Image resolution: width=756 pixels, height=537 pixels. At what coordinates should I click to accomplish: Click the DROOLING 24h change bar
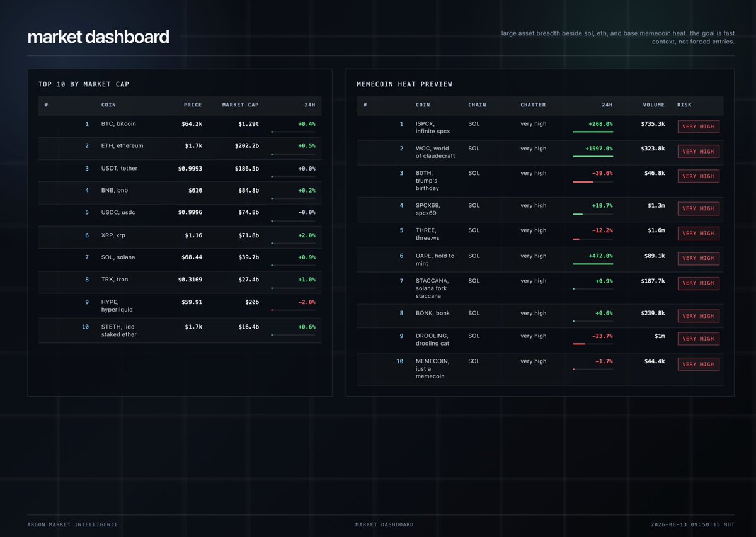[593, 344]
